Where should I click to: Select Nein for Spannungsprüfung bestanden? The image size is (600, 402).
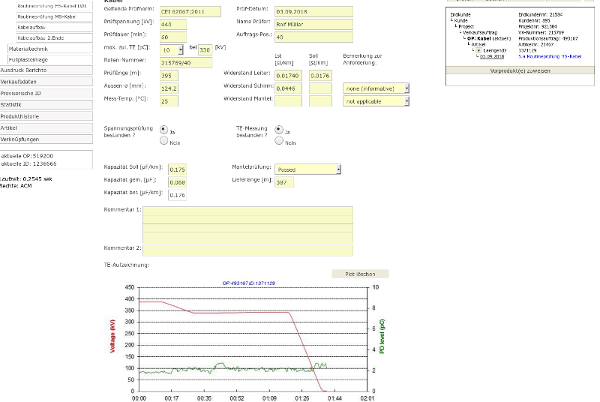[x=164, y=141]
